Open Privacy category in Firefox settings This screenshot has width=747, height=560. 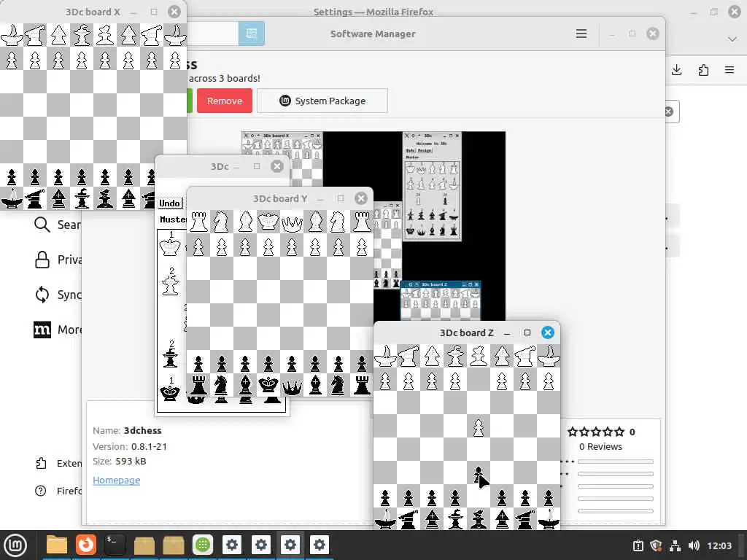pyautogui.click(x=57, y=260)
